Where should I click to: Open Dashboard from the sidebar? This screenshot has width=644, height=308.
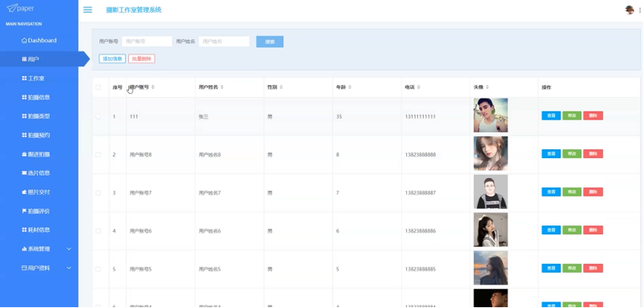pyautogui.click(x=39, y=40)
